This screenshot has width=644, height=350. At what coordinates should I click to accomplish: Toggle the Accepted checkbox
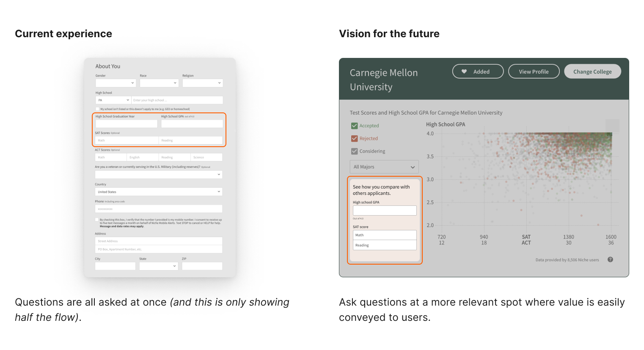coord(355,126)
